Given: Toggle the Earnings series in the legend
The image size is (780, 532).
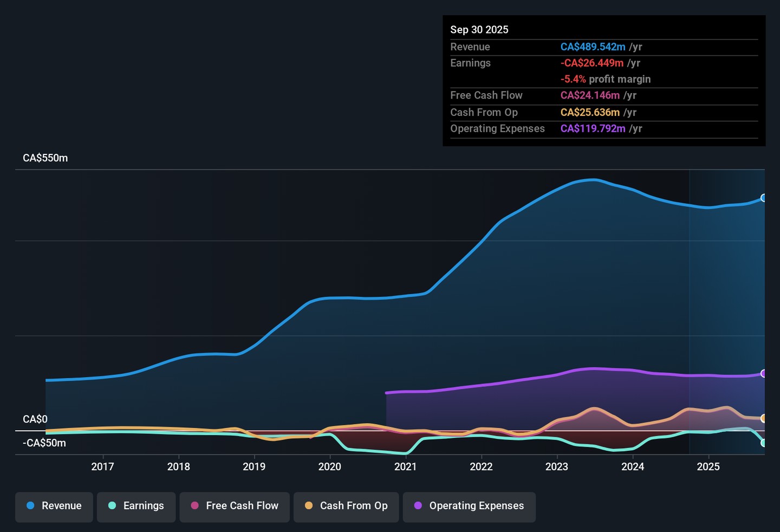Looking at the screenshot, I should [136, 507].
